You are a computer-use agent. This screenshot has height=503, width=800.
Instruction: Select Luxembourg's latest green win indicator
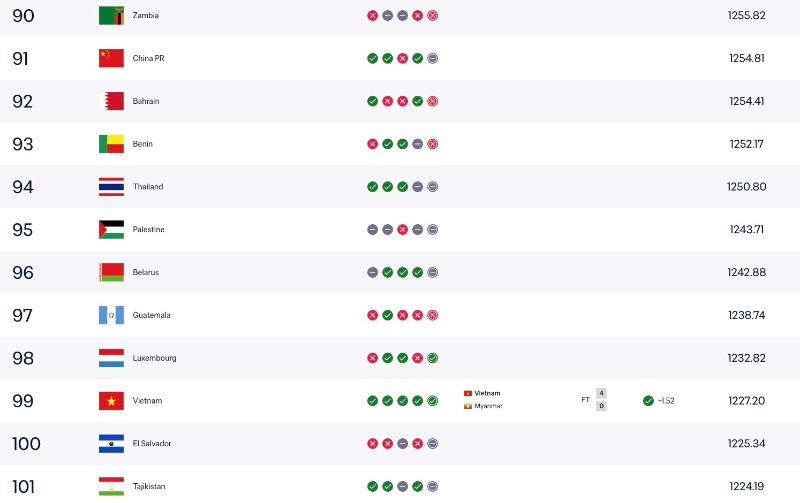pyautogui.click(x=433, y=358)
